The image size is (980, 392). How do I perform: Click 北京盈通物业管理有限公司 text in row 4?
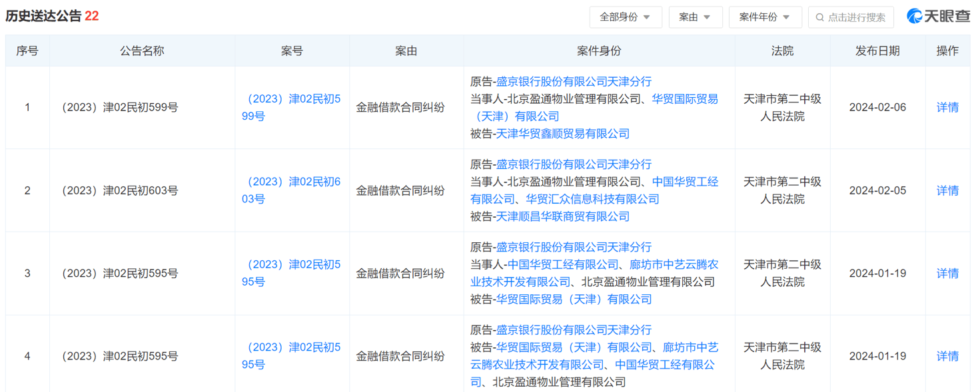point(559,382)
